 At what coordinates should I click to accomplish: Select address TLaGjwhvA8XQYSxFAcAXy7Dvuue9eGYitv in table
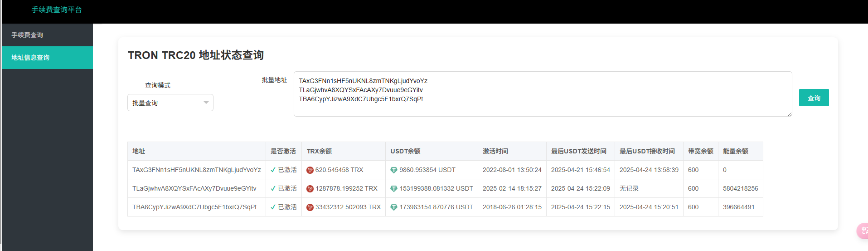click(194, 188)
